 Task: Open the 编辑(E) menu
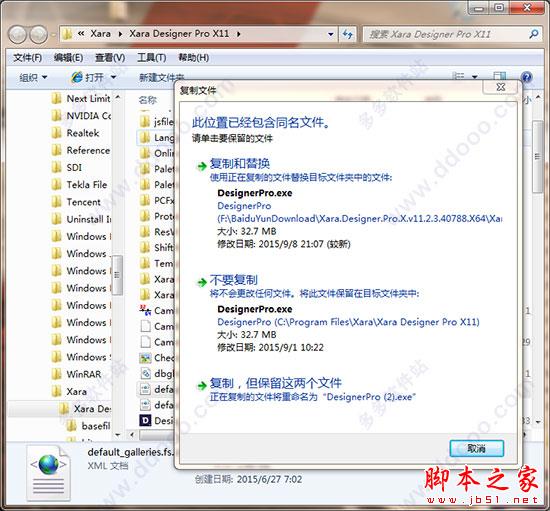pyautogui.click(x=68, y=58)
